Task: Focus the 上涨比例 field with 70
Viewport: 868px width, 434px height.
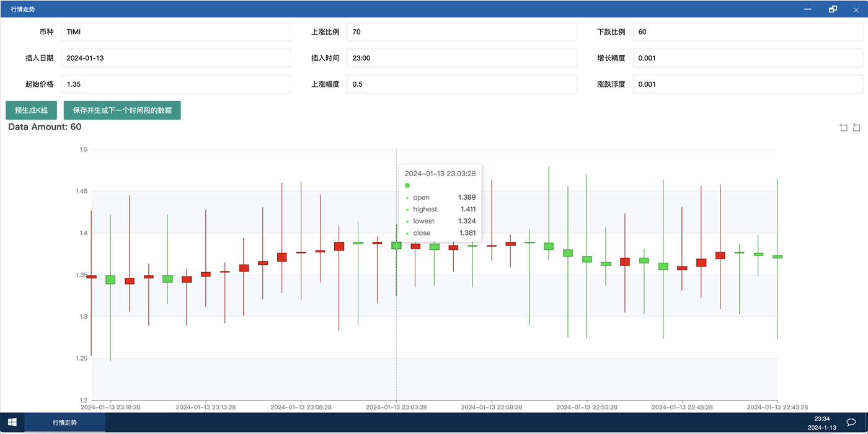Action: pos(462,32)
